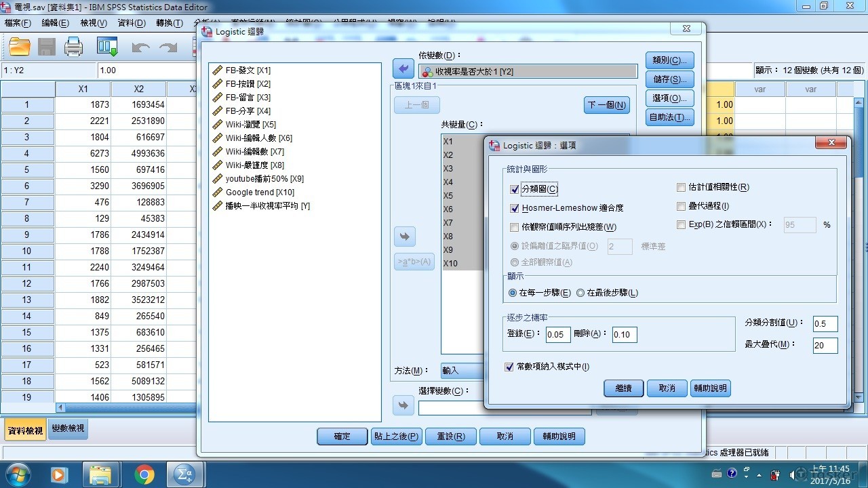The image size is (868, 488).
Task: Click 輔助說明 in the options dialog
Action: tap(710, 388)
